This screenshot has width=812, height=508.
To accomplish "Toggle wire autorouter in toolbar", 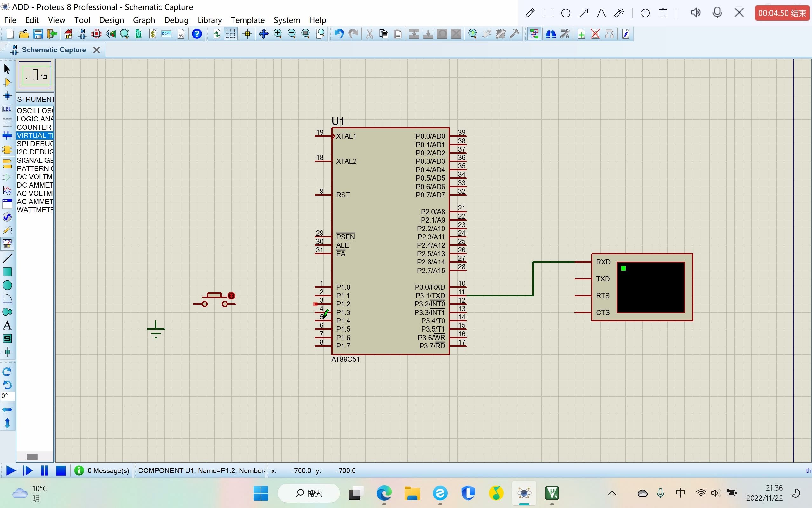I will (x=534, y=34).
